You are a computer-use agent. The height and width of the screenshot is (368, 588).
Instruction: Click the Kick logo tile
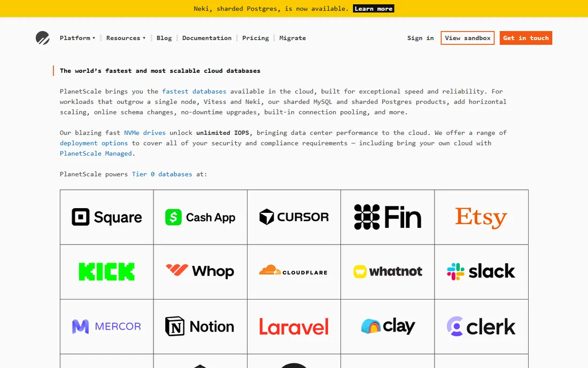pyautogui.click(x=107, y=272)
